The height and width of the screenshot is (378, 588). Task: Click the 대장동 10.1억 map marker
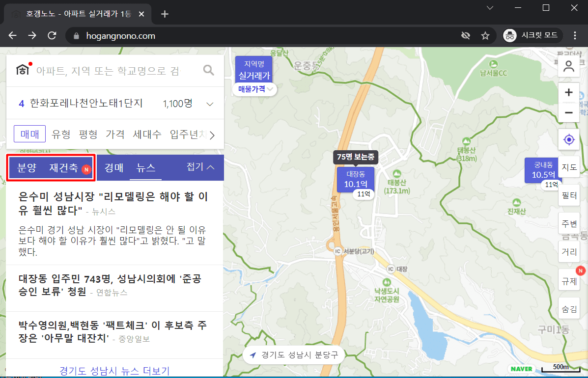point(356,180)
